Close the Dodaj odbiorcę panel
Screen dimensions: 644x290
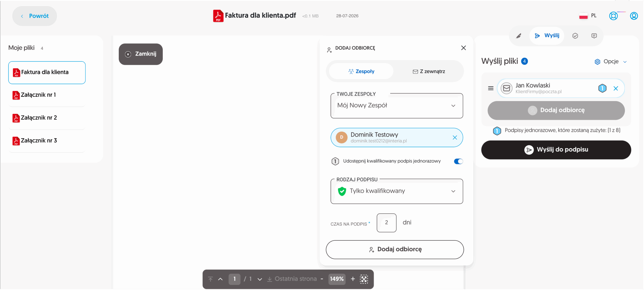pyautogui.click(x=463, y=48)
